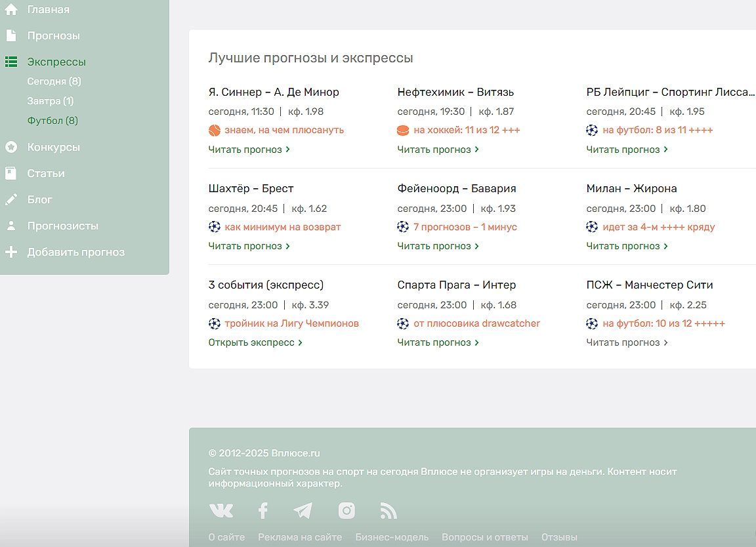This screenshot has height=547, width=756.
Task: Open О сайте footer link
Action: coord(226,537)
